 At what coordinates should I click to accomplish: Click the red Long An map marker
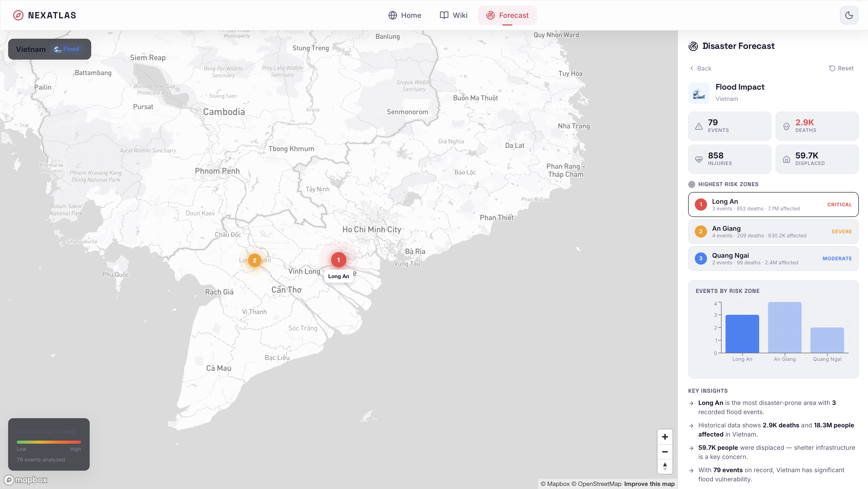point(338,260)
